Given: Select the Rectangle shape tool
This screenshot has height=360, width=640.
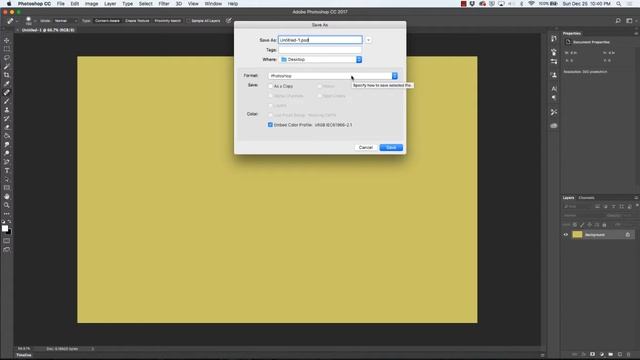Looking at the screenshot, I should click(7, 188).
